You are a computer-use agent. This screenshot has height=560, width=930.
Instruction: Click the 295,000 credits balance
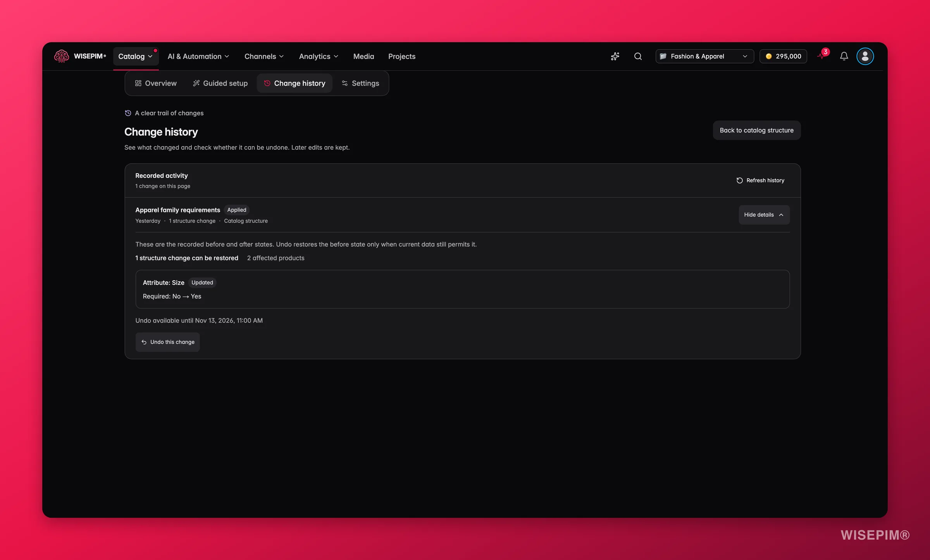click(x=783, y=56)
